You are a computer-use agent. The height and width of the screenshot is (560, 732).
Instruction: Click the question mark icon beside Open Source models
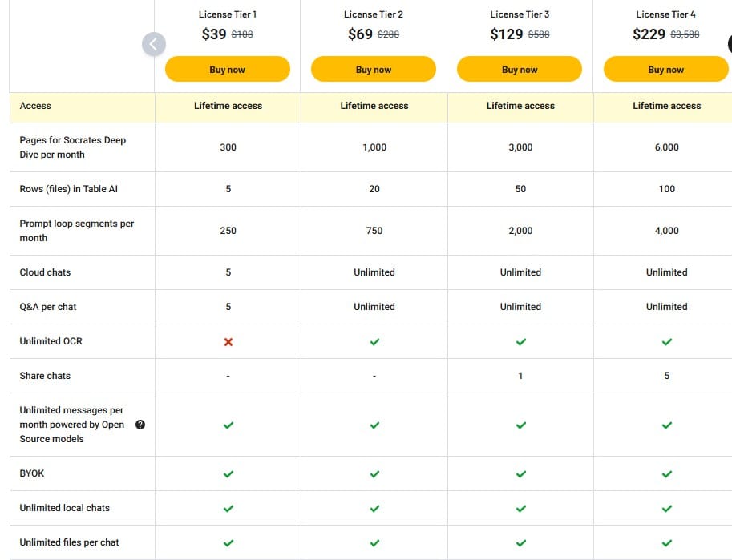140,425
